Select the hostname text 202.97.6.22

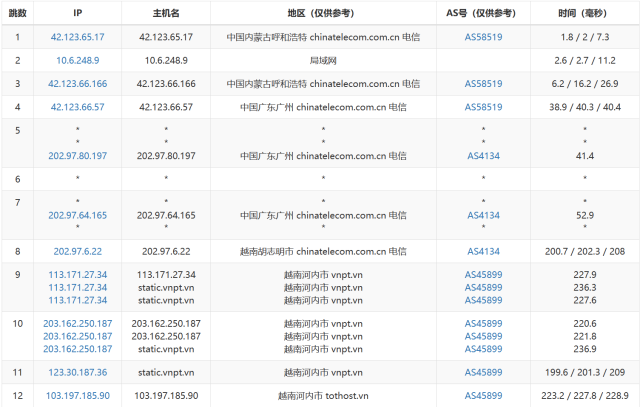[166, 251]
